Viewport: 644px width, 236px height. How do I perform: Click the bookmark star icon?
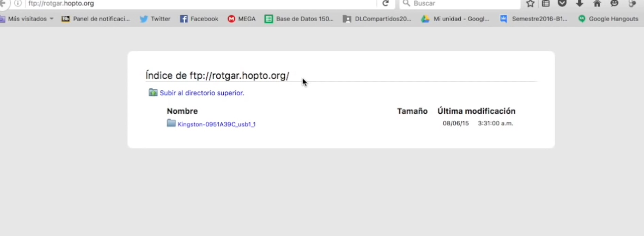530,4
